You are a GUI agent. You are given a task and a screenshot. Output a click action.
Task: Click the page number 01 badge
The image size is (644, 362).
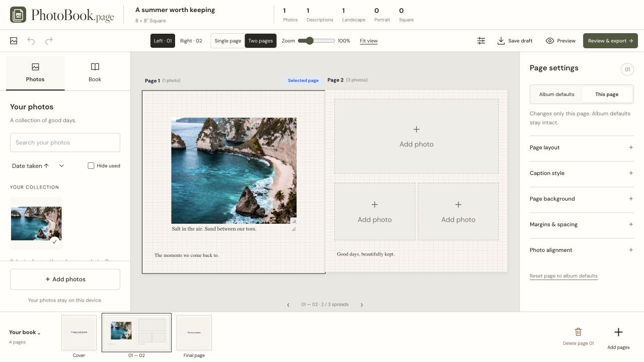coord(627,69)
